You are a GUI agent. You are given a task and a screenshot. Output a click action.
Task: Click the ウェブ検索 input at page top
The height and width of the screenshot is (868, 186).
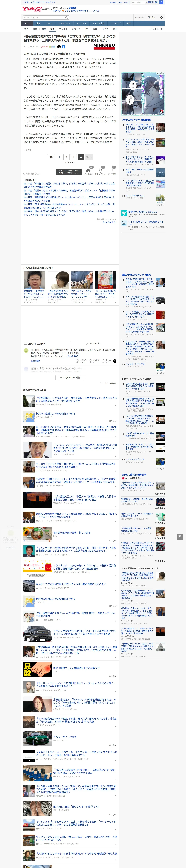tap(138, 2)
